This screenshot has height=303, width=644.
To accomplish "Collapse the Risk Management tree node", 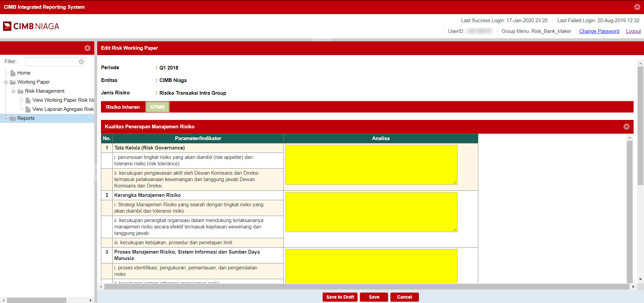I will tap(13, 91).
